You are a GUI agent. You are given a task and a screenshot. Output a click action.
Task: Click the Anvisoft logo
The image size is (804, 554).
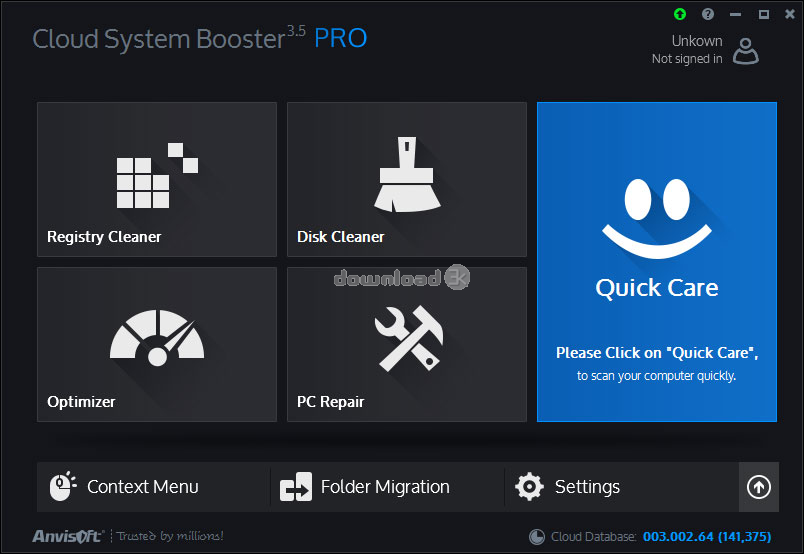pyautogui.click(x=68, y=536)
